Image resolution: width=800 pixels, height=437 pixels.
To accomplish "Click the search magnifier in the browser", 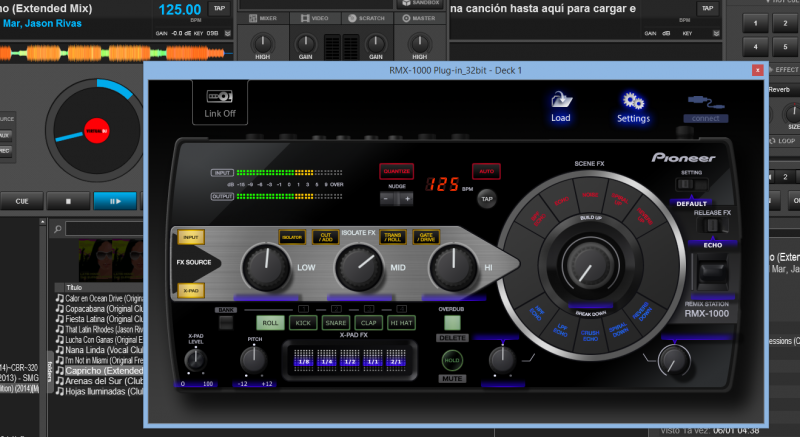I will [x=58, y=229].
